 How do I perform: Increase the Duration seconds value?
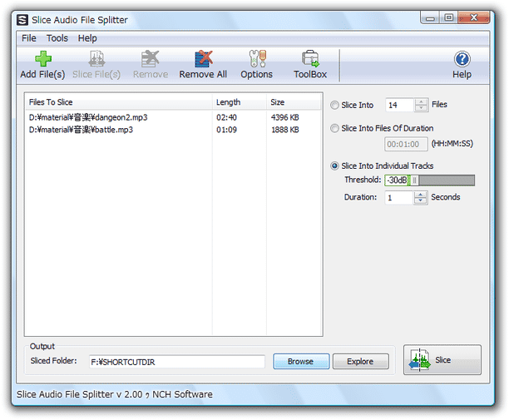point(420,195)
